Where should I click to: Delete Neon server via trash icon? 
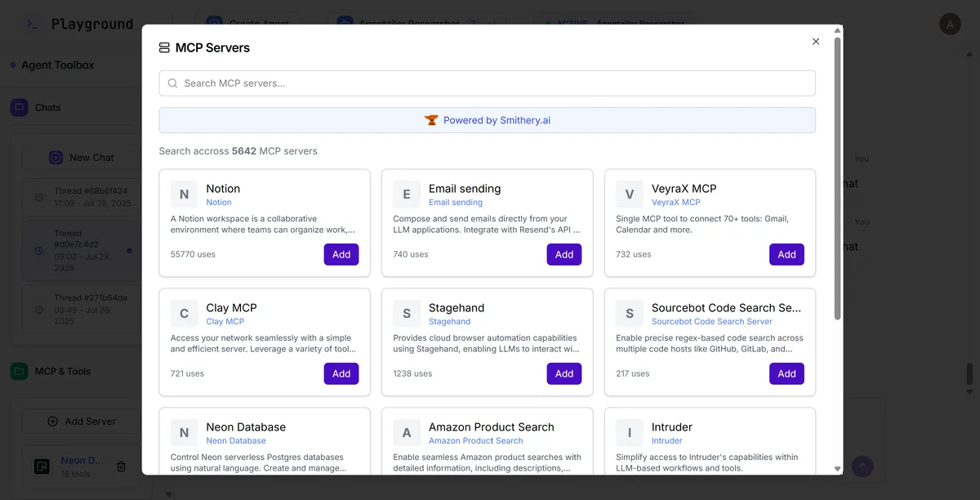click(121, 467)
